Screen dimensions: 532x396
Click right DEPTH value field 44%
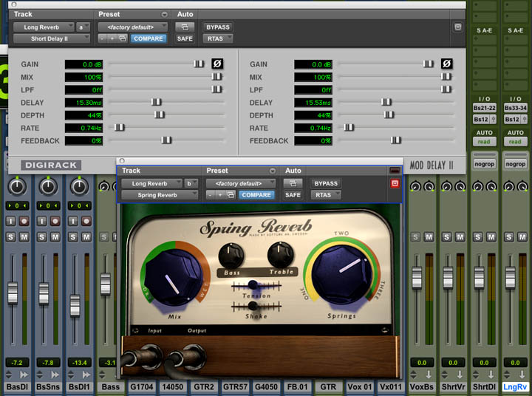click(313, 115)
